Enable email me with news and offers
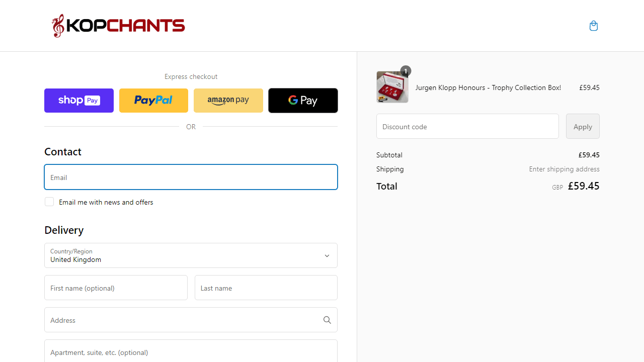644x362 pixels. [49, 202]
